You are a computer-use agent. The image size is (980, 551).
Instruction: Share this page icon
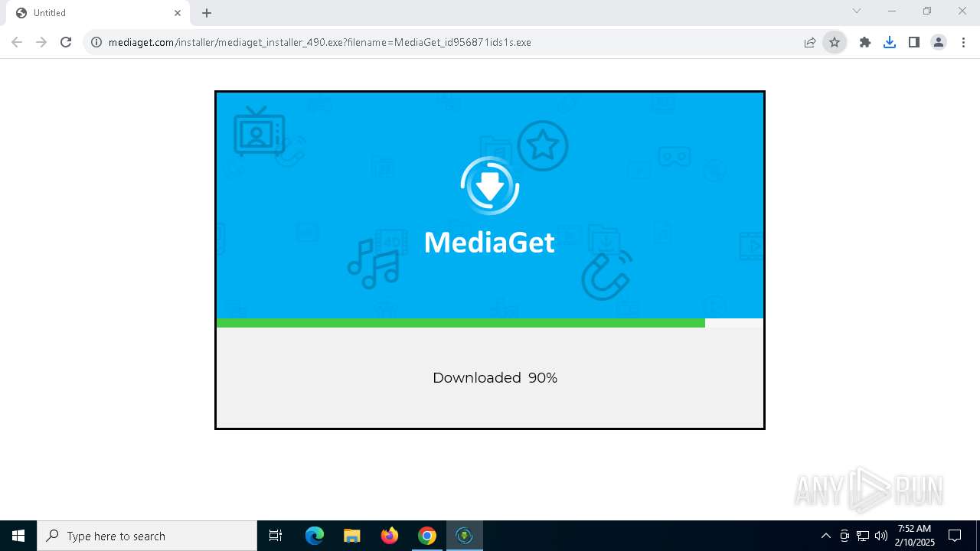(x=810, y=42)
